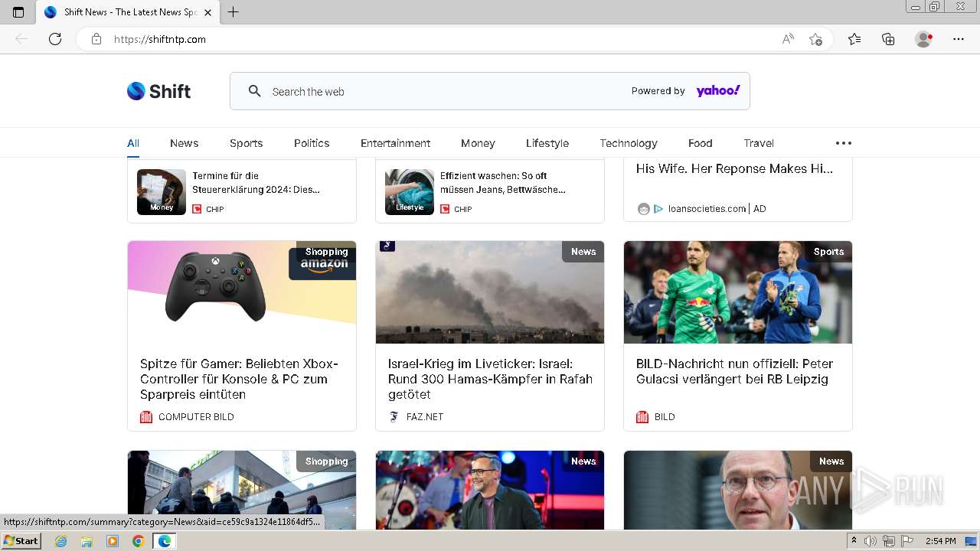Click the COMPUTER BILD source icon
Screen dimensions: 980x551
pyautogui.click(x=146, y=417)
